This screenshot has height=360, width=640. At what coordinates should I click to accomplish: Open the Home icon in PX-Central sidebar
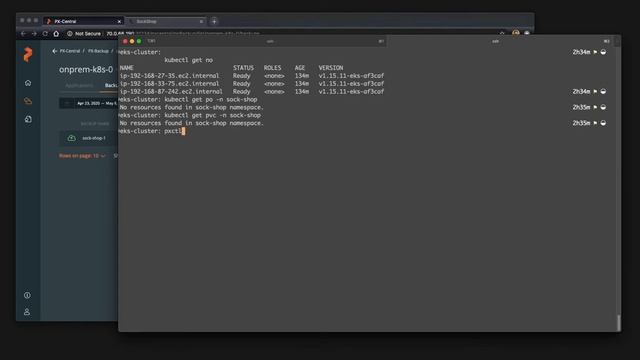[x=28, y=83]
